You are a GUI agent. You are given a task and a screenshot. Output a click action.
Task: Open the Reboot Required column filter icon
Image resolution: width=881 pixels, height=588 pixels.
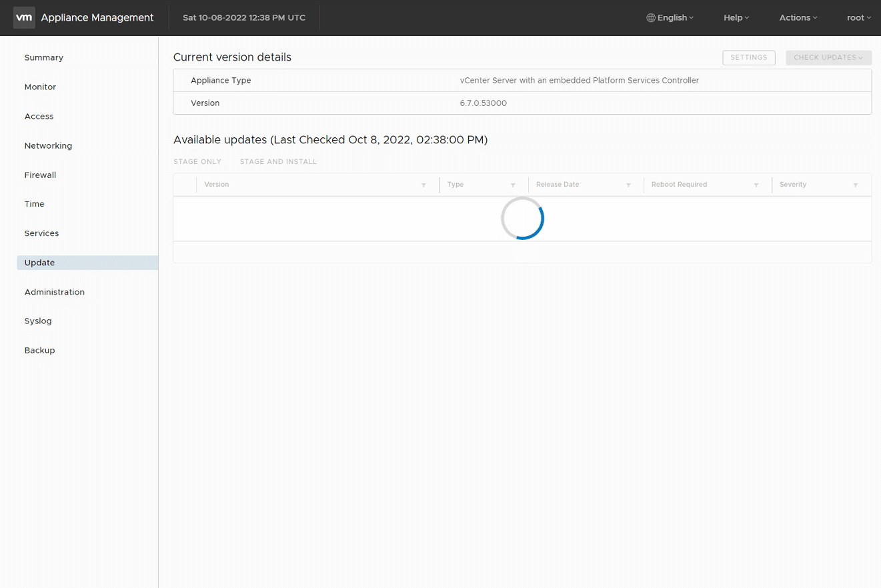point(756,185)
